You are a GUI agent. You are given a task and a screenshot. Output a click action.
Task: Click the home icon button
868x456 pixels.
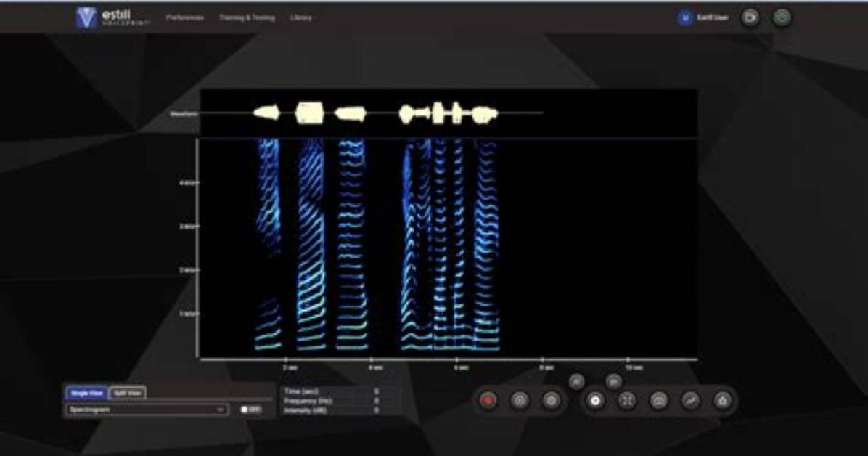pos(722,400)
